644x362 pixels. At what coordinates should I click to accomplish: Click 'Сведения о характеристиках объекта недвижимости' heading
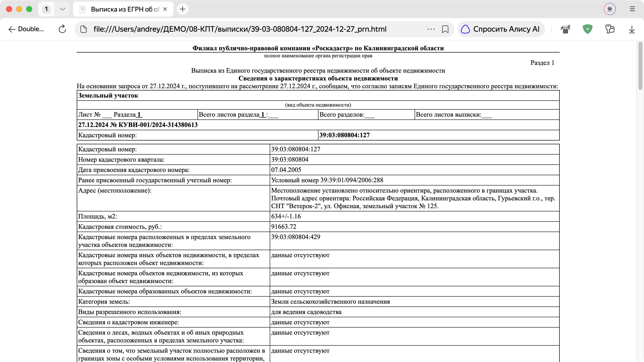coord(318,78)
